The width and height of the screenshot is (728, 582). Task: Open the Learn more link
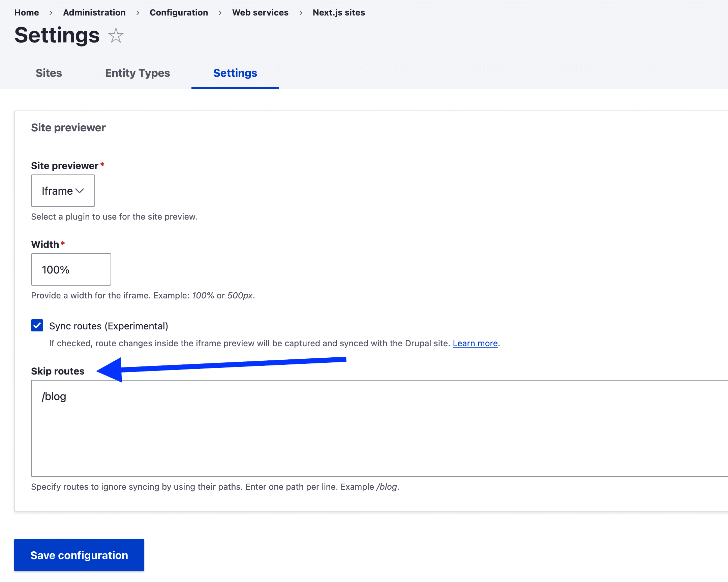point(475,343)
